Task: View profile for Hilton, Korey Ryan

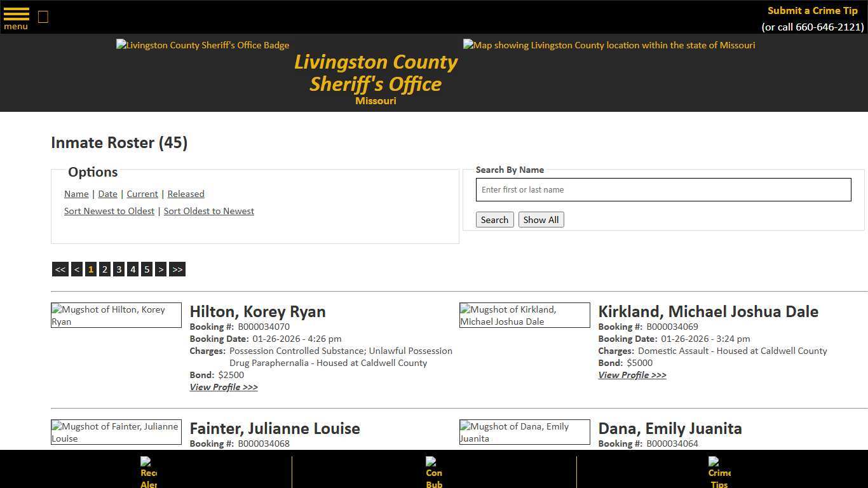Action: tap(224, 387)
